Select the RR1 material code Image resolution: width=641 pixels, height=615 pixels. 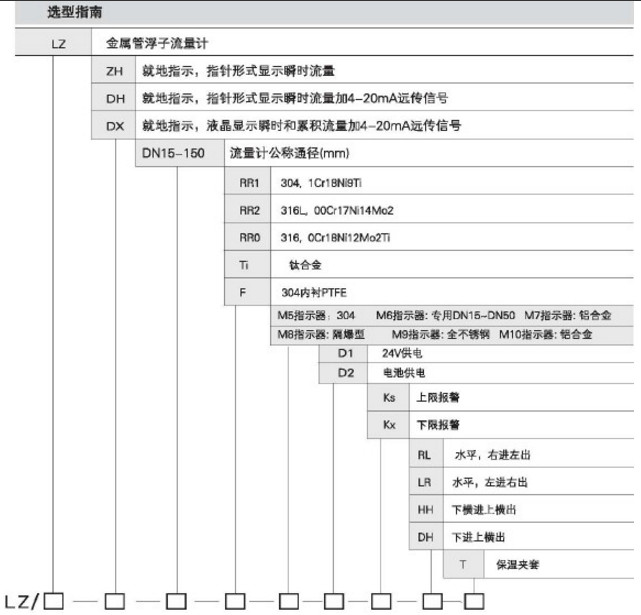[249, 183]
